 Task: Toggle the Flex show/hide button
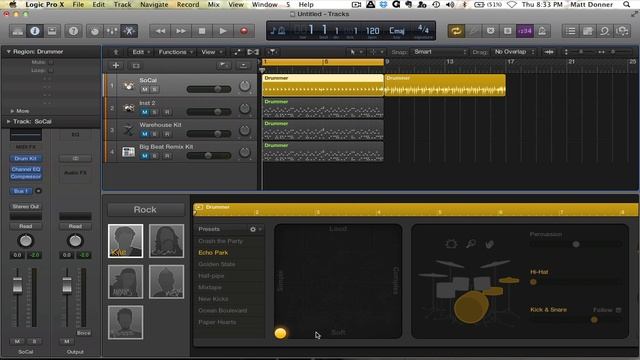coord(253,52)
